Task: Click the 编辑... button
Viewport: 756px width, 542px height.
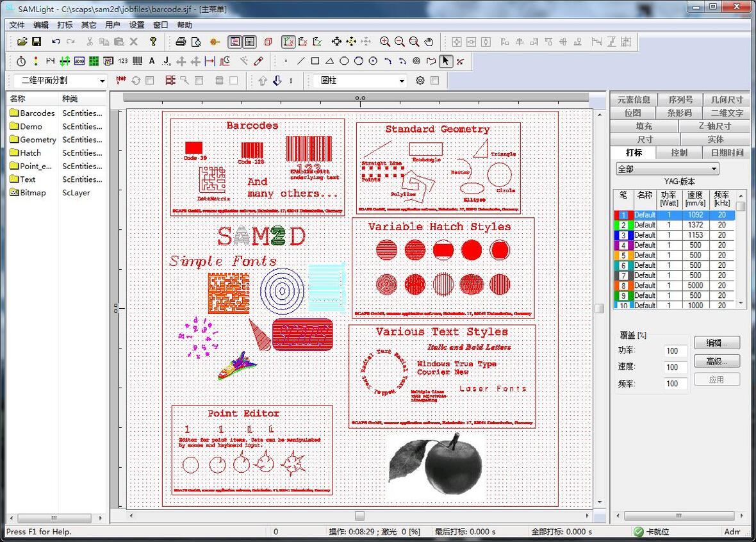Action: click(x=716, y=343)
